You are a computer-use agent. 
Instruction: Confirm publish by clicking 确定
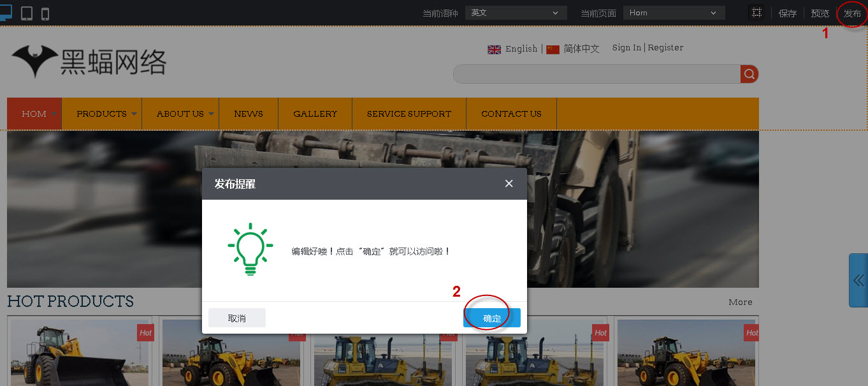click(x=491, y=317)
